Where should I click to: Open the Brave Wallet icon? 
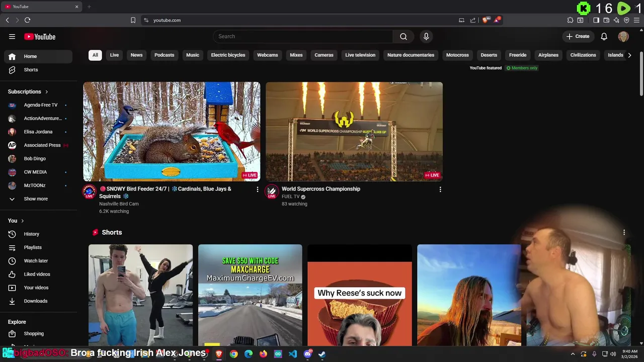point(606,20)
